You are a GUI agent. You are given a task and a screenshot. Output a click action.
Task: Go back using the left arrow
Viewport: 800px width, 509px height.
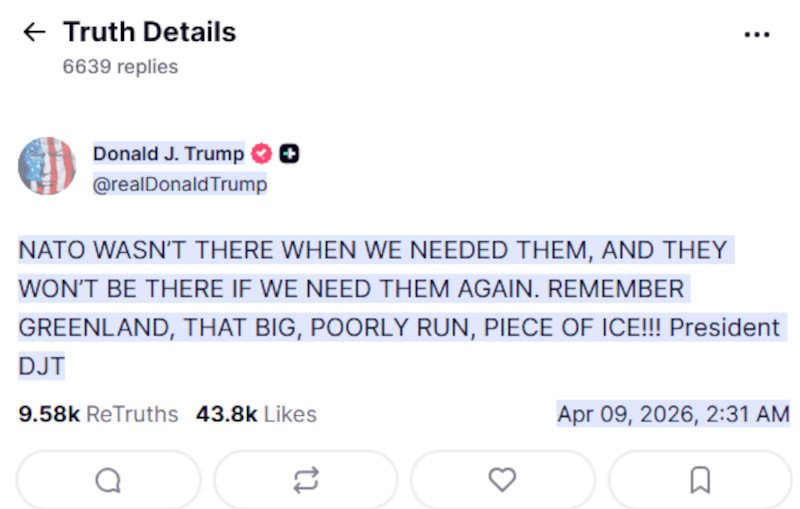point(34,32)
